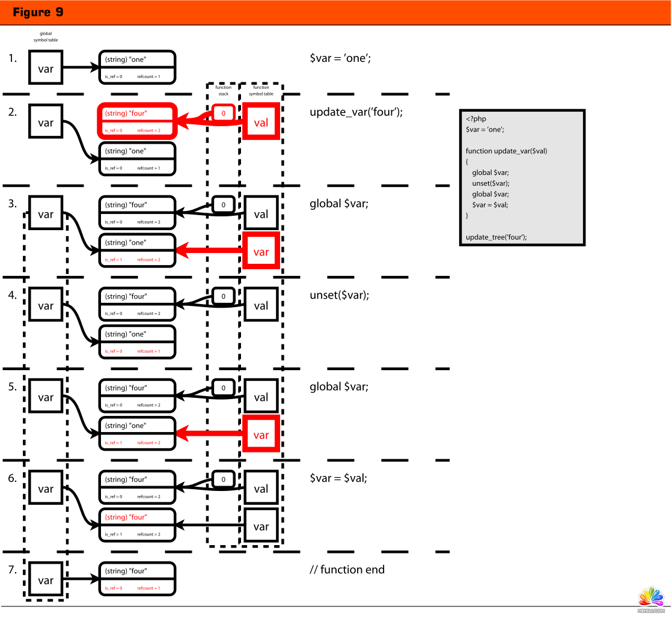Click the global "var" box in step 1
This screenshot has height=619, width=672.
click(x=46, y=69)
